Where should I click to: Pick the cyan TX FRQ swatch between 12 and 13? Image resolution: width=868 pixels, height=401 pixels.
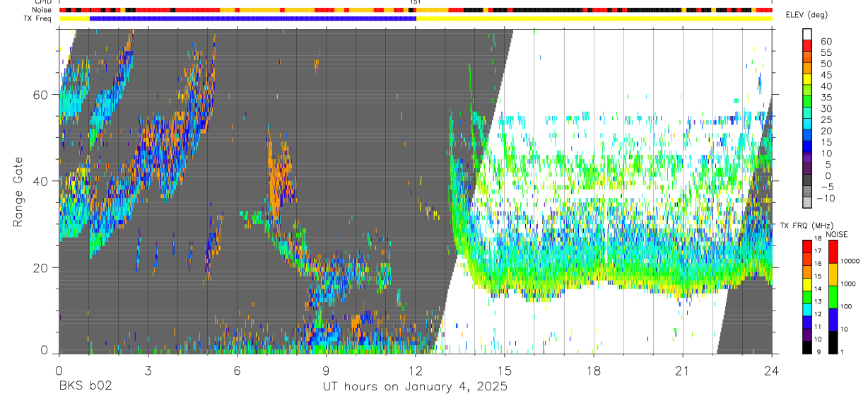point(807,310)
